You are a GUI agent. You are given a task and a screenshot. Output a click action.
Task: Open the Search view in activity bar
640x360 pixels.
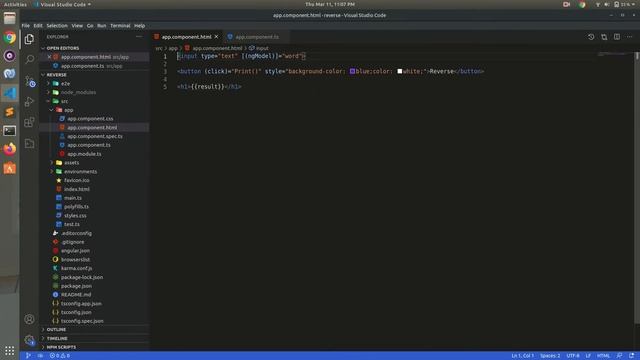click(x=29, y=60)
